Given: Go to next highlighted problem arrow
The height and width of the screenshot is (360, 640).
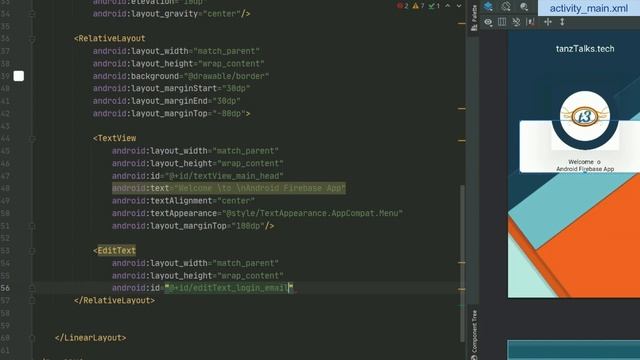Looking at the screenshot, I should coord(459,6).
